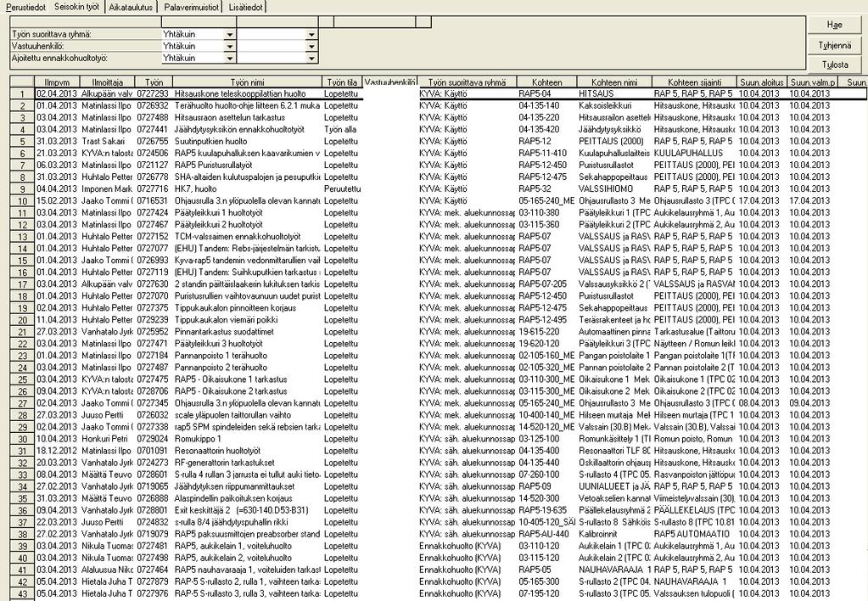
Task: Select reporter "Honkuri Petri" cell
Action: coord(106,439)
